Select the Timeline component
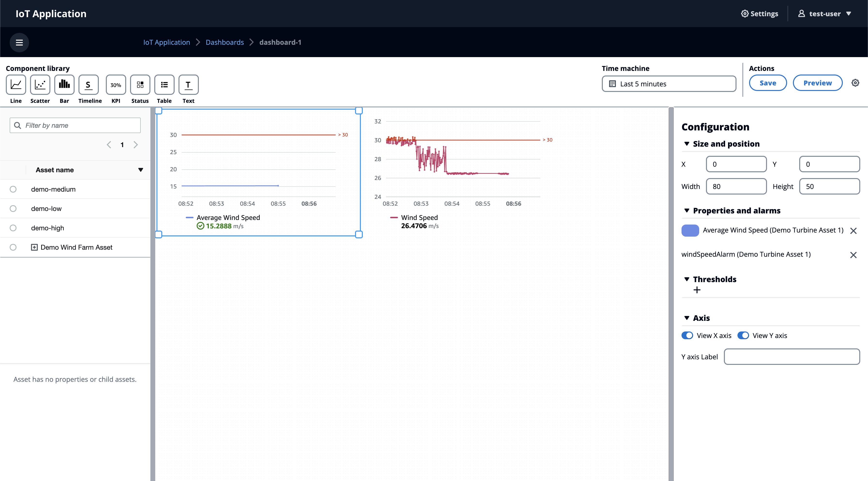The height and width of the screenshot is (481, 868). point(89,85)
